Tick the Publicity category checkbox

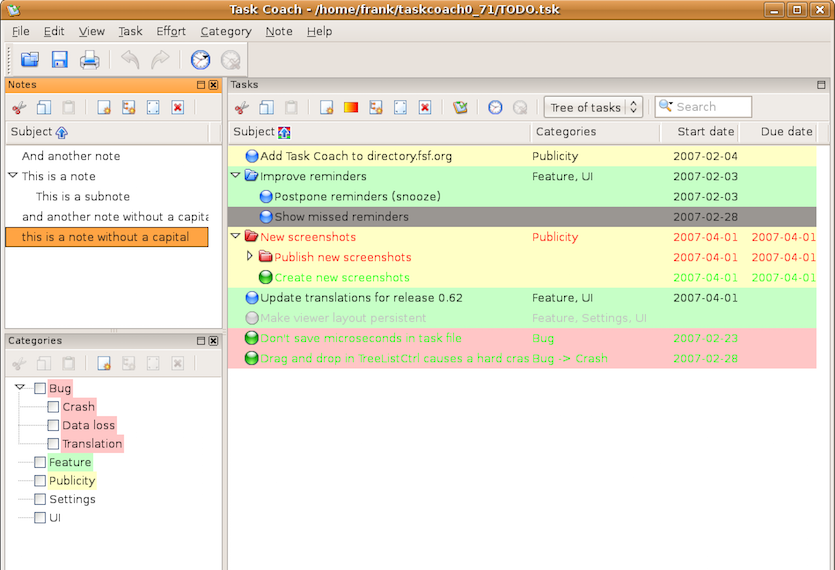coord(40,481)
